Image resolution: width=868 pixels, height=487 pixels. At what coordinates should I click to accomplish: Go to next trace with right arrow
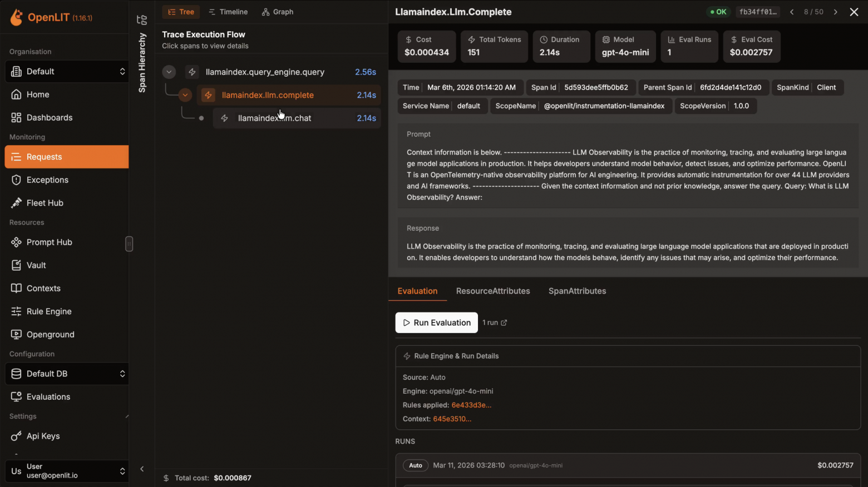pyautogui.click(x=835, y=12)
